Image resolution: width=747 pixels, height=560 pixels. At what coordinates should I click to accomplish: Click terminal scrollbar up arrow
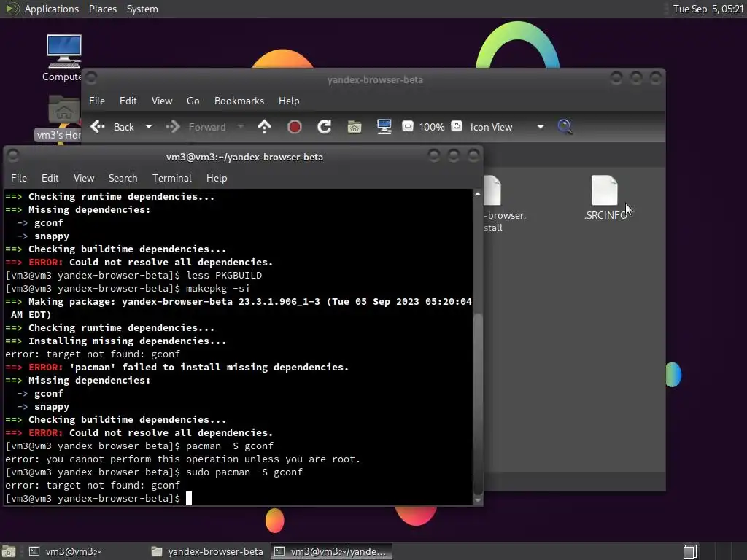[478, 194]
